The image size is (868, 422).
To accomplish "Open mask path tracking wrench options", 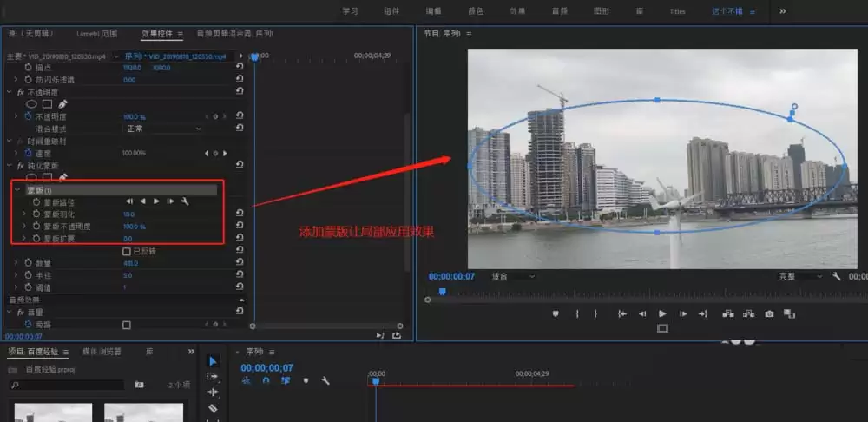I will [x=185, y=201].
